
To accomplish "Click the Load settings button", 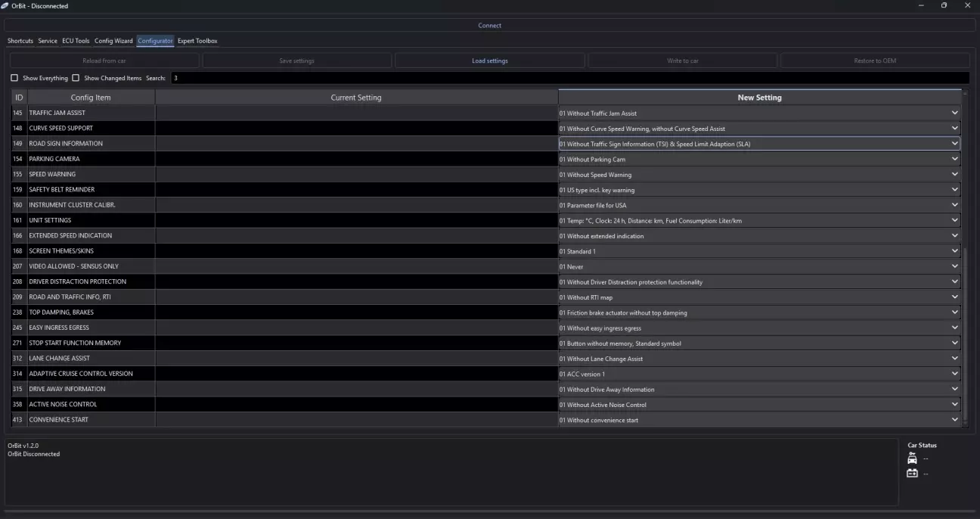I will pos(489,61).
